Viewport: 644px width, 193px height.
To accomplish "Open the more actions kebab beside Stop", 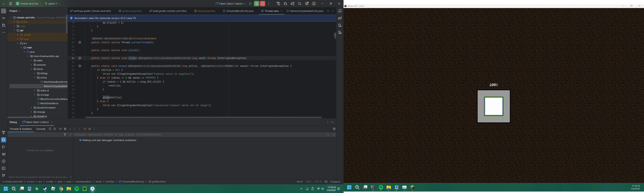I will [269, 4].
